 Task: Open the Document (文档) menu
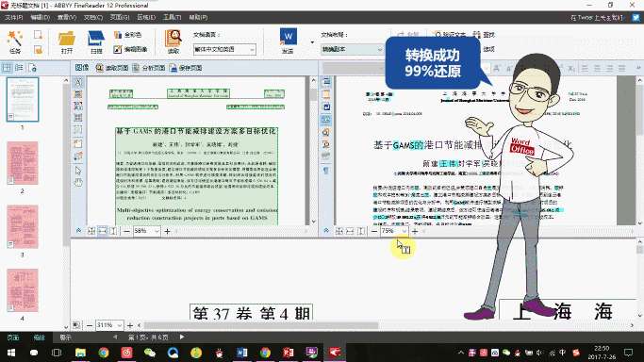click(x=92, y=17)
